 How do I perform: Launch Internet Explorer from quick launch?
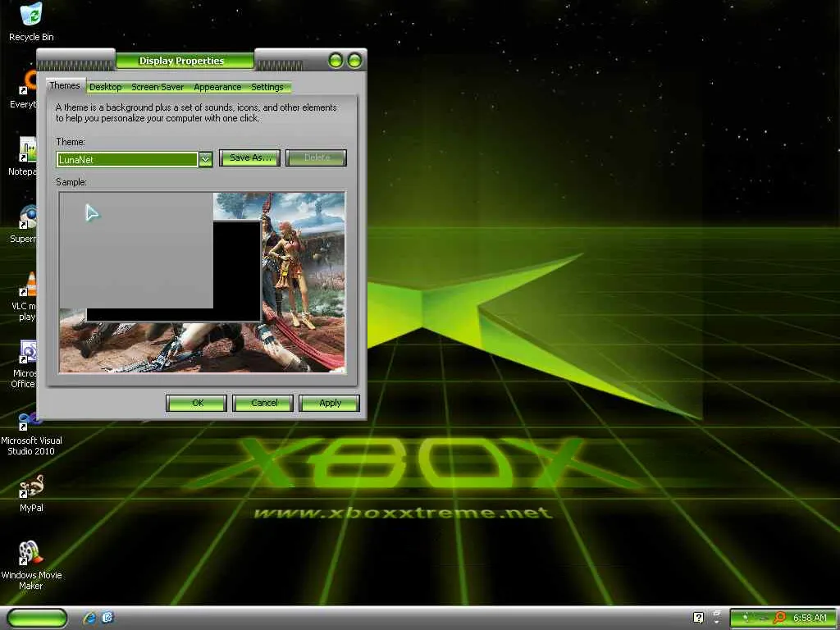click(x=90, y=618)
